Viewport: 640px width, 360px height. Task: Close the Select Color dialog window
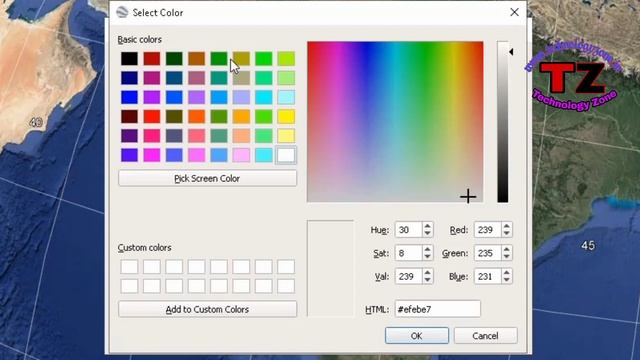pos(514,12)
